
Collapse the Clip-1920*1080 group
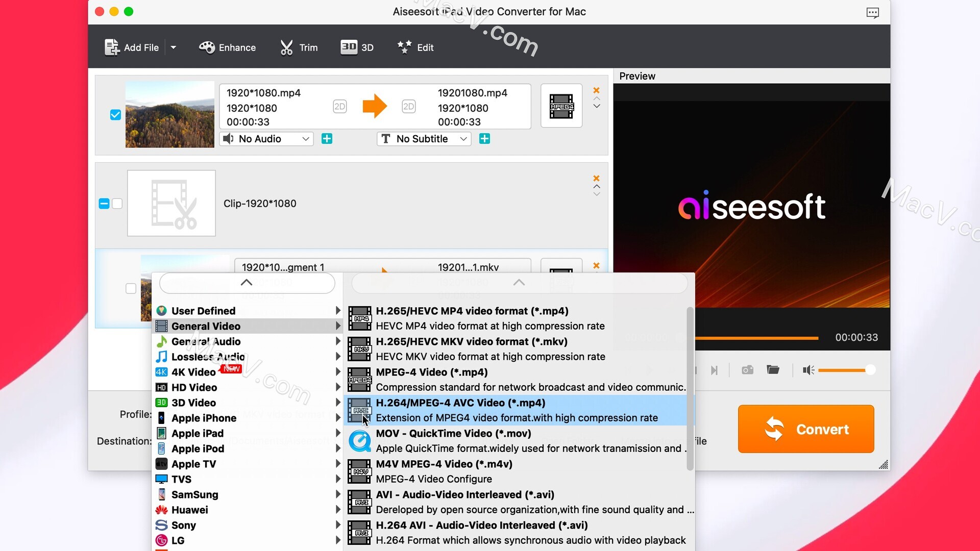point(104,204)
